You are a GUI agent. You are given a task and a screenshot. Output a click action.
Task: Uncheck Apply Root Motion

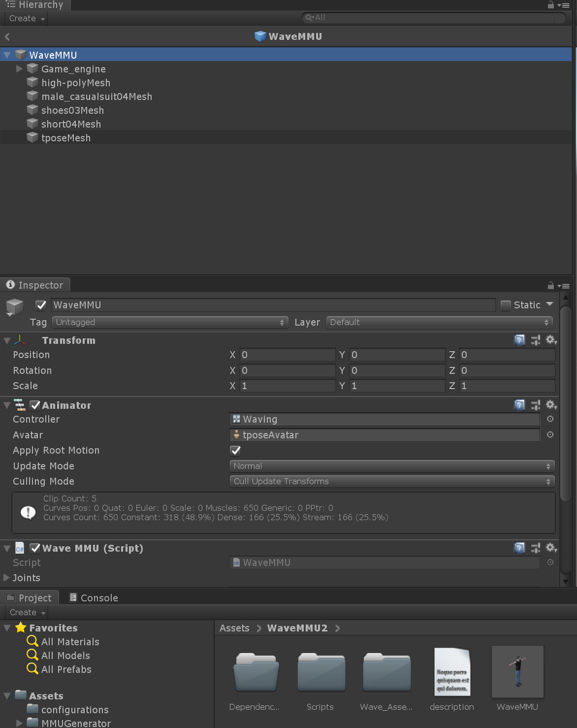coord(236,451)
